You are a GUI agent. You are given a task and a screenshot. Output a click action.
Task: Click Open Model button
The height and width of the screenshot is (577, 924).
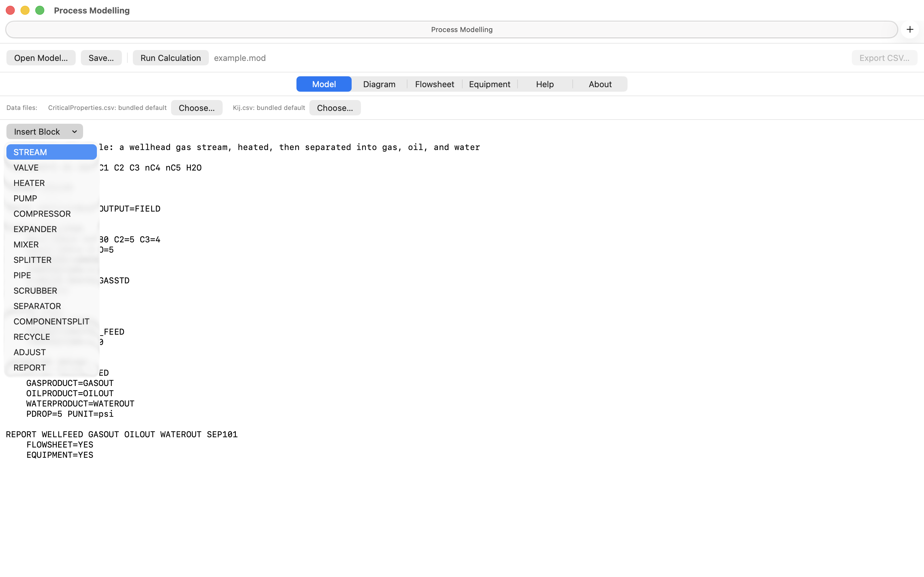point(41,58)
